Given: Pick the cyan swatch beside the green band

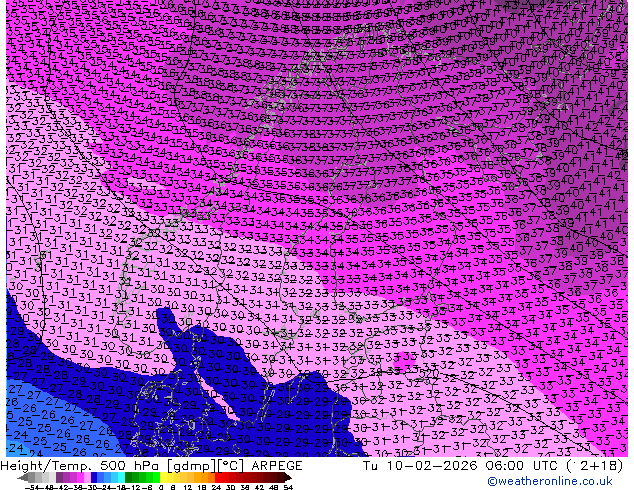Looking at the screenshot, I should point(121,477).
